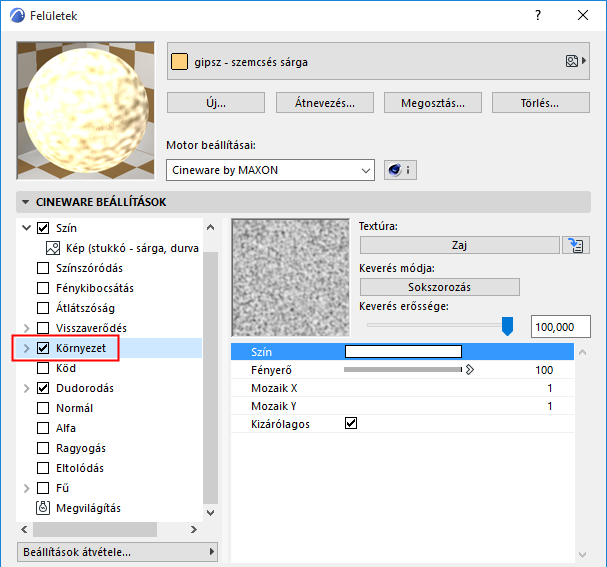Click the Cineware engine info icon
Image resolution: width=607 pixels, height=567 pixels.
coord(400,170)
